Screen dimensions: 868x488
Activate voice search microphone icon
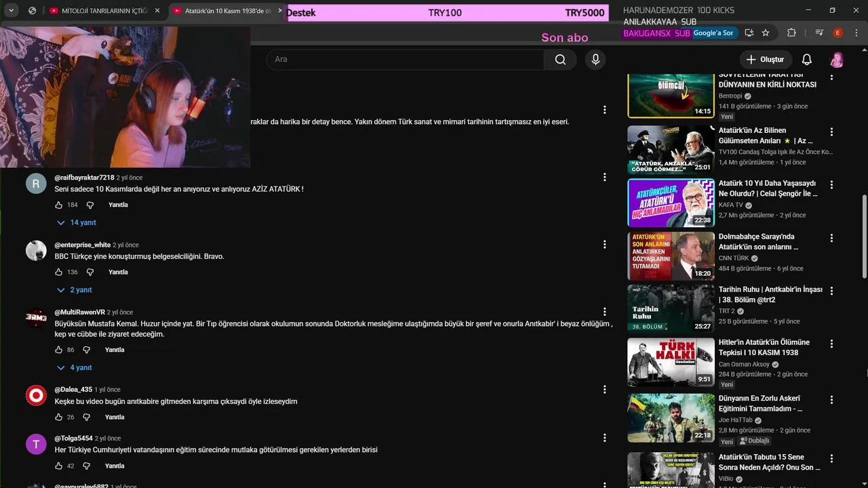595,60
